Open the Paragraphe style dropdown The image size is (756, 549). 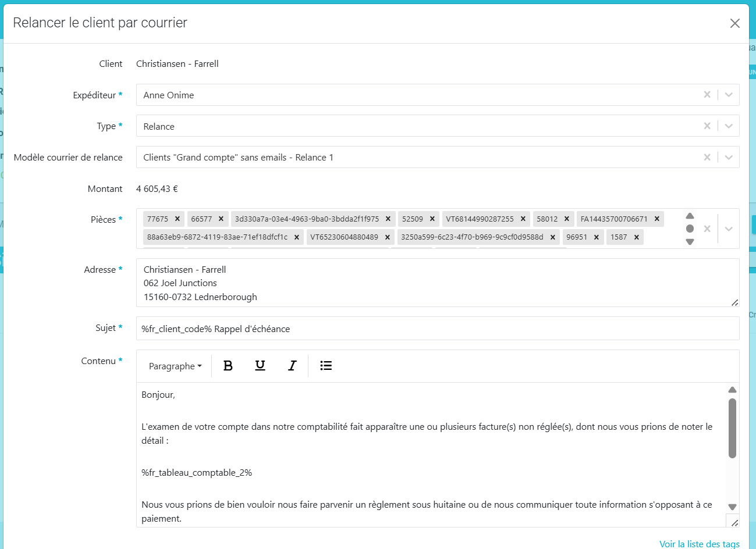coord(175,366)
